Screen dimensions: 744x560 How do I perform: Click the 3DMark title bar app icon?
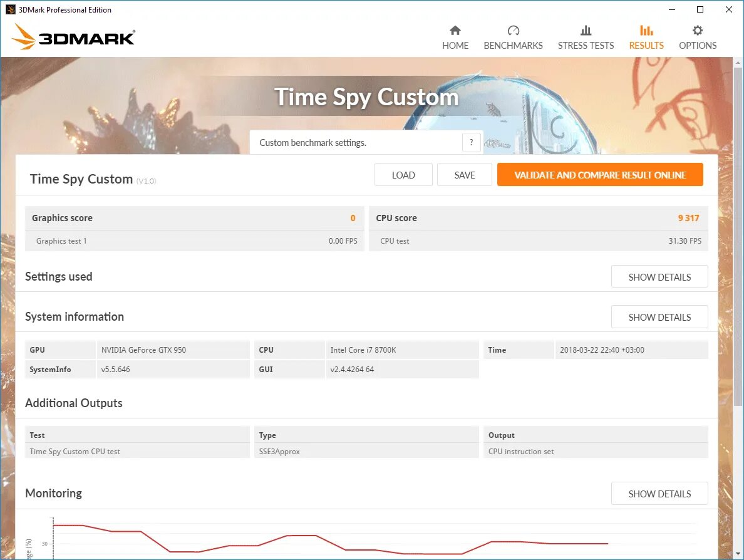(11, 9)
